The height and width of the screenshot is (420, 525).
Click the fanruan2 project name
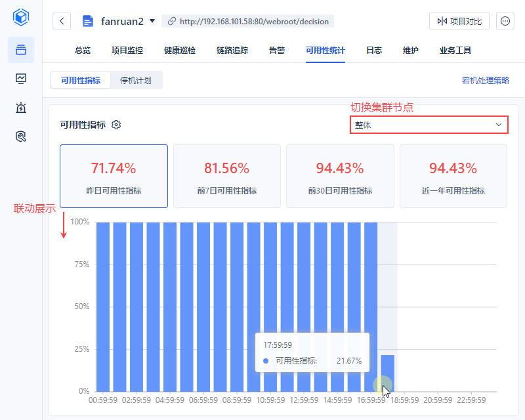coord(122,21)
